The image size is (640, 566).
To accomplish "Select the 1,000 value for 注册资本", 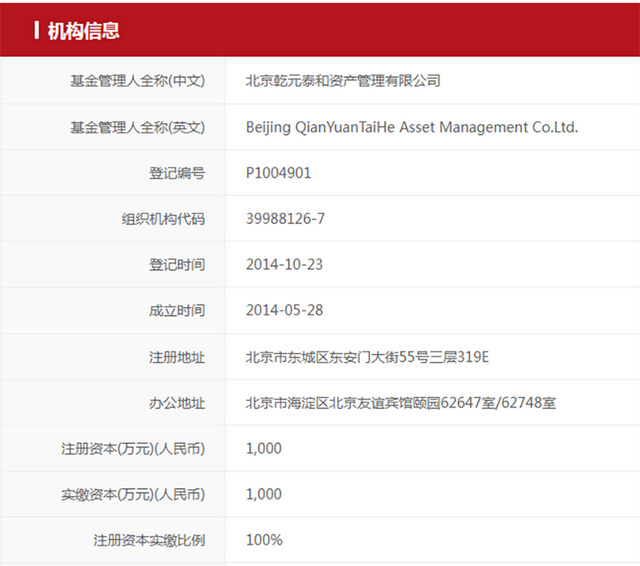I will point(264,448).
